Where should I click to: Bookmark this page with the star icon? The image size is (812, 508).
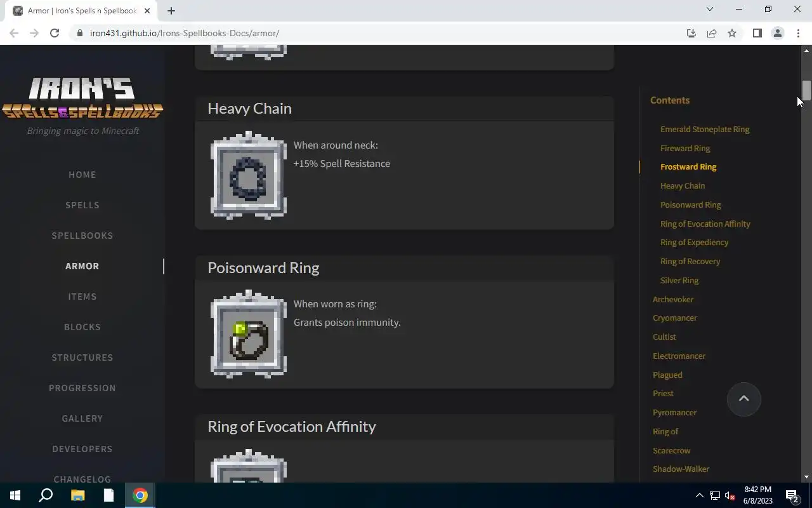(732, 33)
